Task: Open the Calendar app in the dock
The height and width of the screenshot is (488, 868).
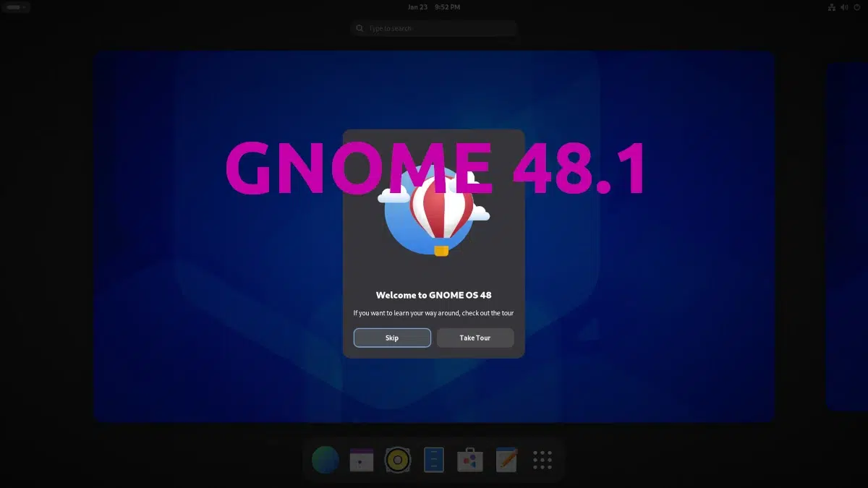Action: point(362,460)
